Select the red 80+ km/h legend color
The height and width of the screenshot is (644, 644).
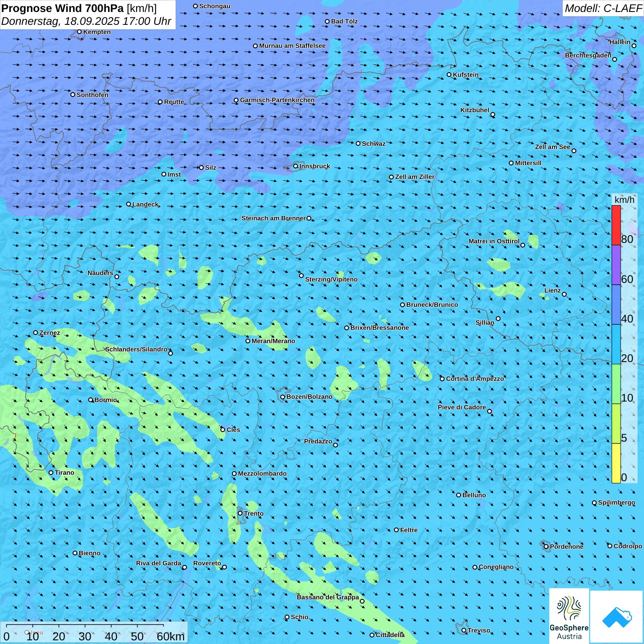[x=616, y=225]
